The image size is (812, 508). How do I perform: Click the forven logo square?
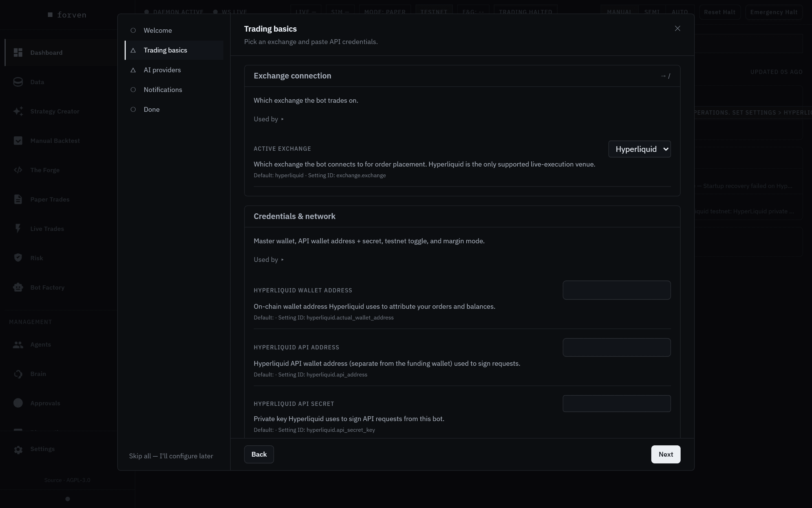point(50,15)
